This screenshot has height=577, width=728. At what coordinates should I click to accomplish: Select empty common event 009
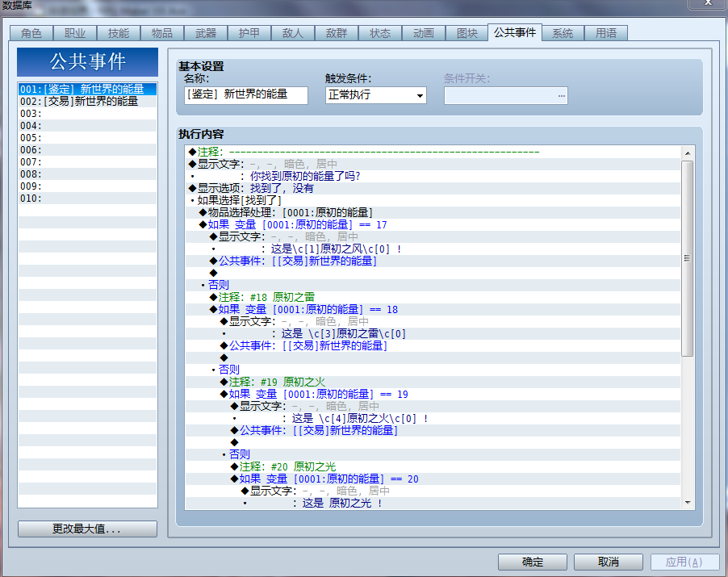87,186
